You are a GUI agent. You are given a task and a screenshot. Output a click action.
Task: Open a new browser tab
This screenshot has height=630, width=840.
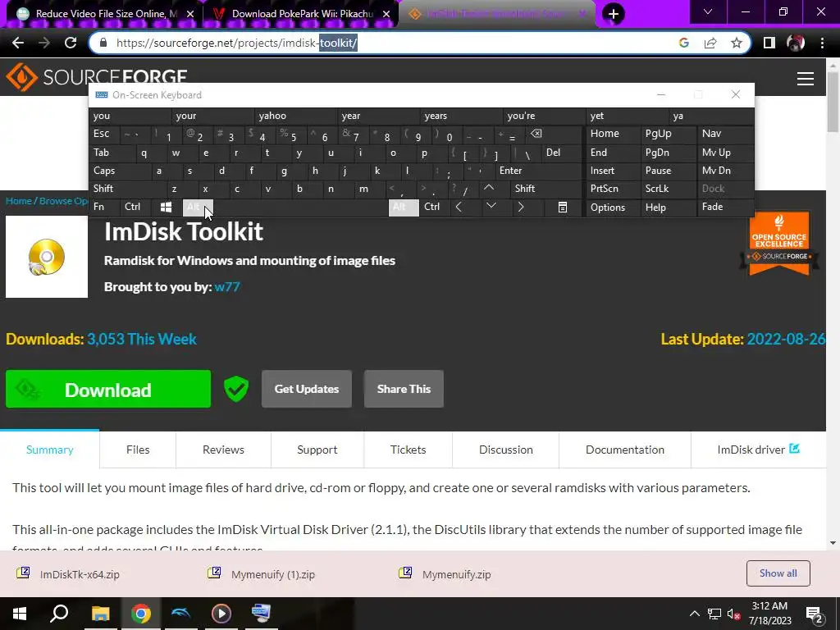point(614,14)
